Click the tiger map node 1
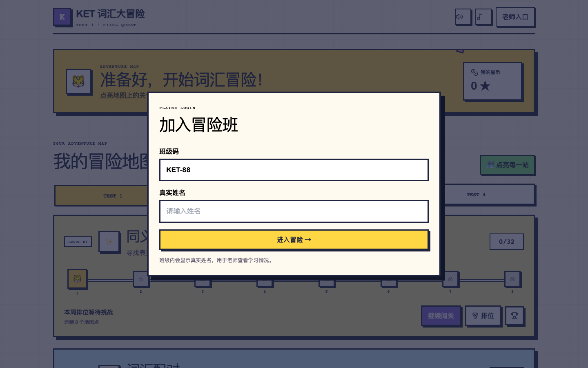 (77, 279)
